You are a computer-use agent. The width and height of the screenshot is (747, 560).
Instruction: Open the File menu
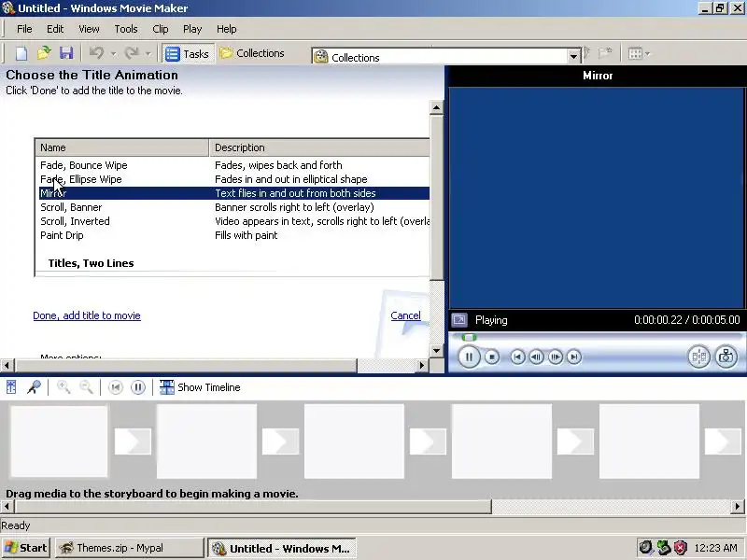(x=24, y=29)
